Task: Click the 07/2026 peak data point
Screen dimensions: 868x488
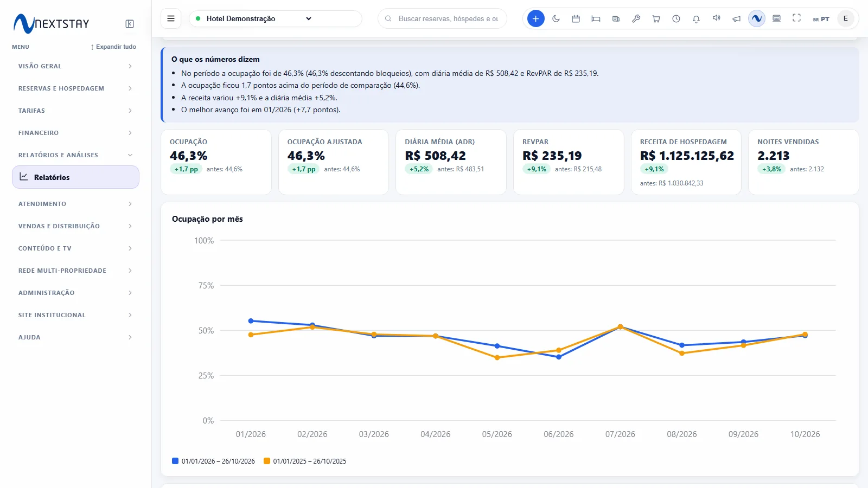Action: pyautogui.click(x=620, y=327)
